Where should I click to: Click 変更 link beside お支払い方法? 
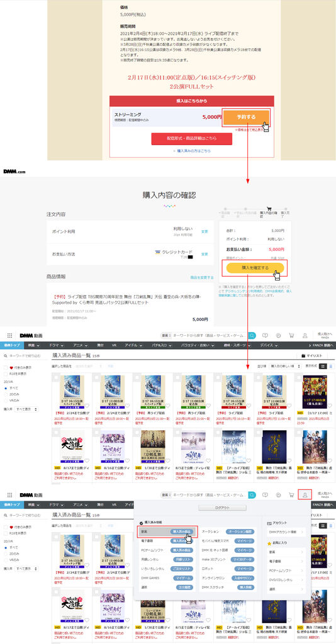click(x=204, y=254)
